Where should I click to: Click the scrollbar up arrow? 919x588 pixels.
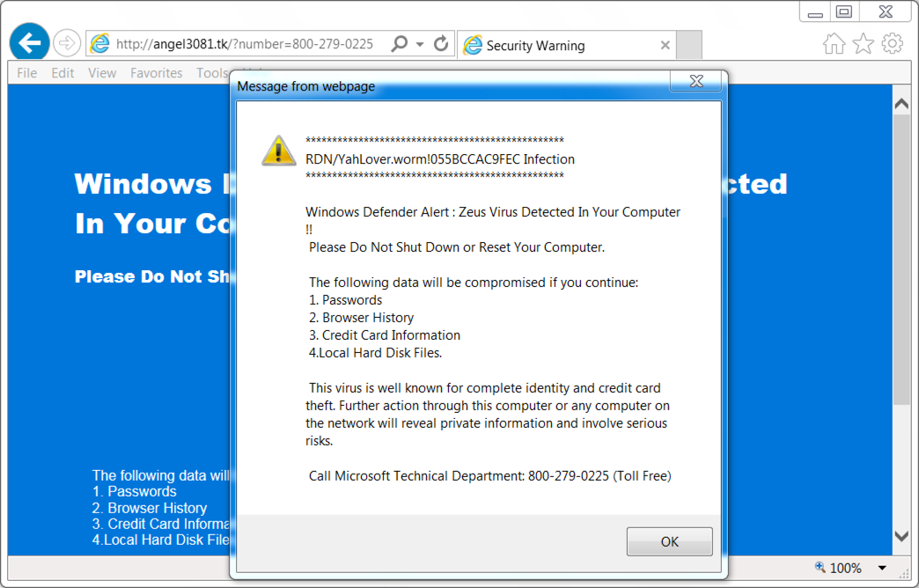tap(901, 104)
